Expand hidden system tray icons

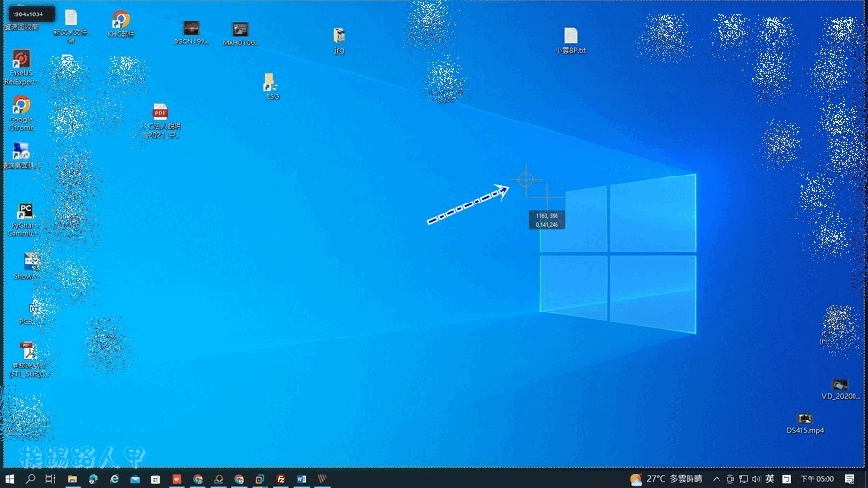(x=715, y=478)
